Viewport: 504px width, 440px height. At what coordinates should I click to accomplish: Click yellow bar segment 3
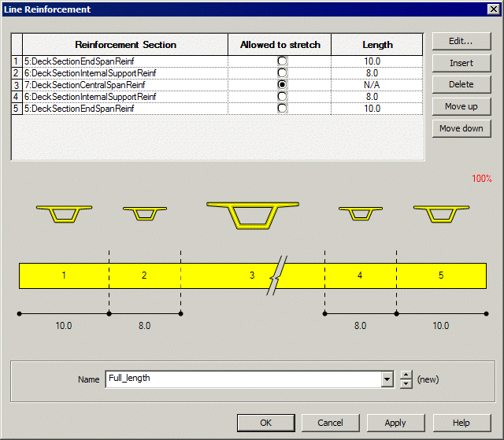point(252,275)
